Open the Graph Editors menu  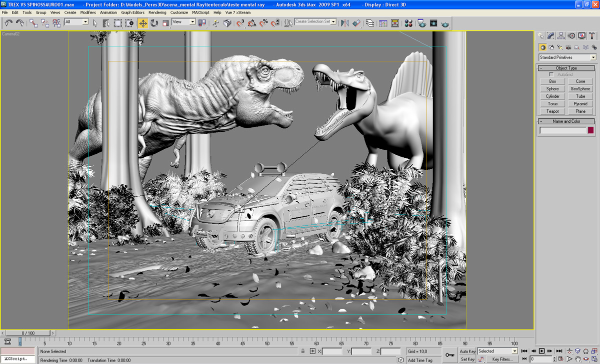(x=132, y=12)
